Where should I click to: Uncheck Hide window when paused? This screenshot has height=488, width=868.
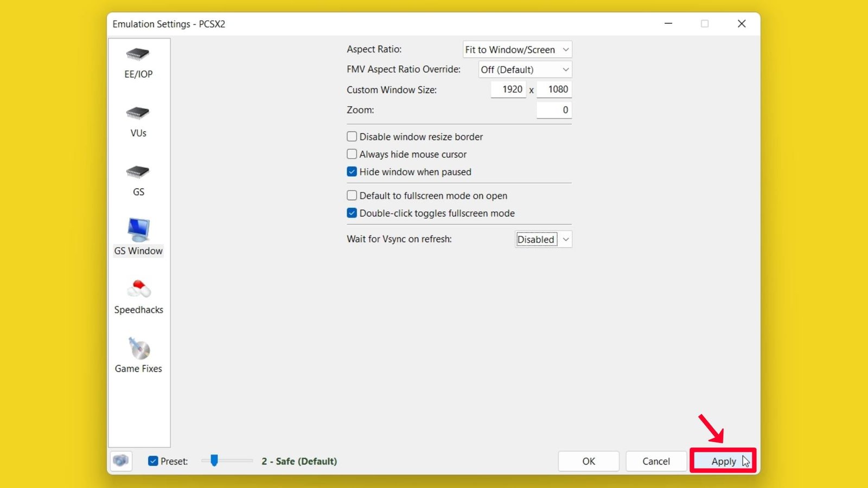pyautogui.click(x=352, y=172)
